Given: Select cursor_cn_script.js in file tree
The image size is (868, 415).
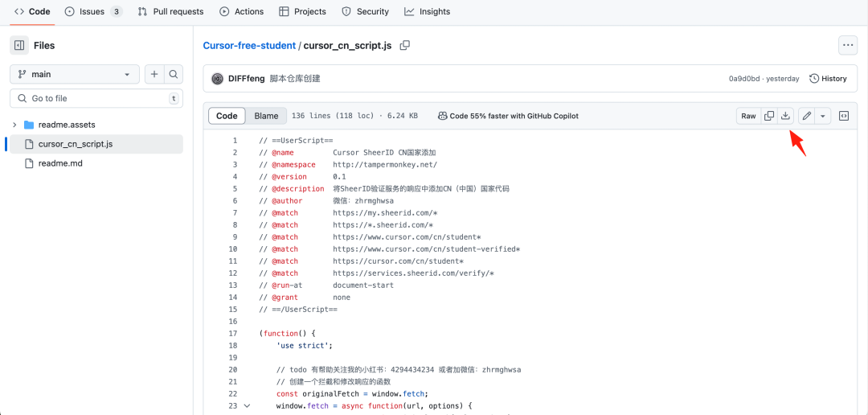Looking at the screenshot, I should pos(96,144).
